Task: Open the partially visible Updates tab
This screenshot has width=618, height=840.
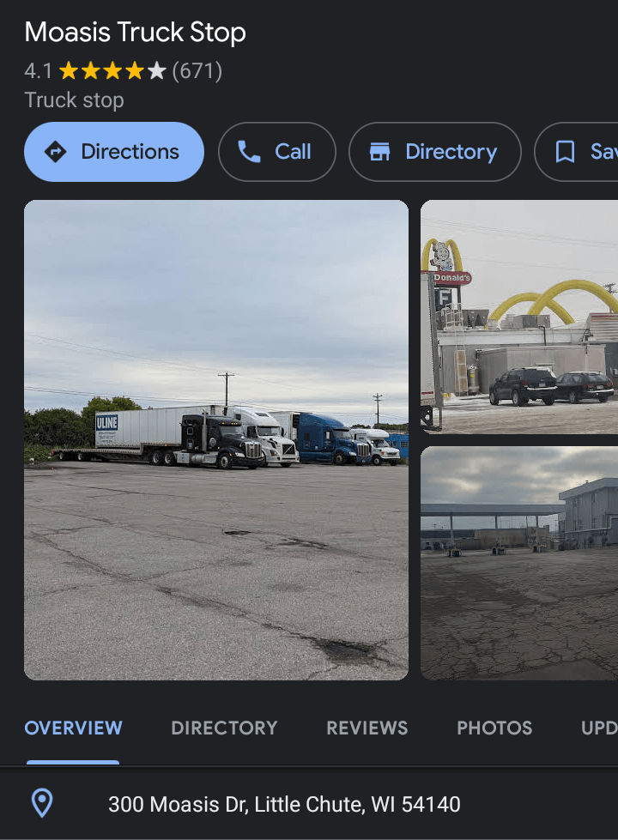Action: (599, 728)
